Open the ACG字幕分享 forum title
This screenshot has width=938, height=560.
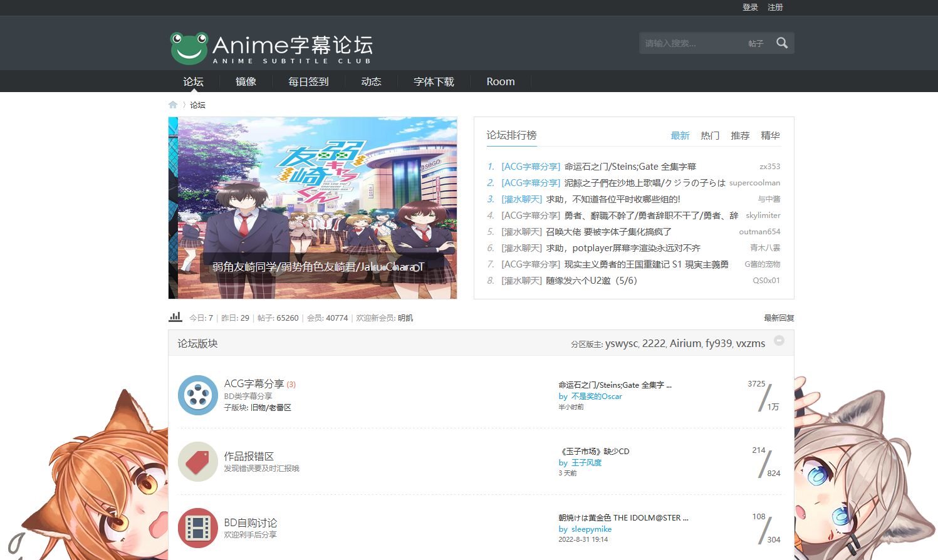(254, 383)
